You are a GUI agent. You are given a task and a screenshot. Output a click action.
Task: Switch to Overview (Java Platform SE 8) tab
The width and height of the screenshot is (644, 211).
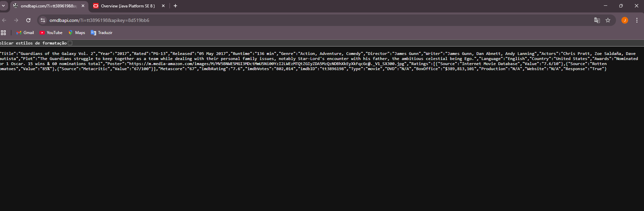point(128,6)
